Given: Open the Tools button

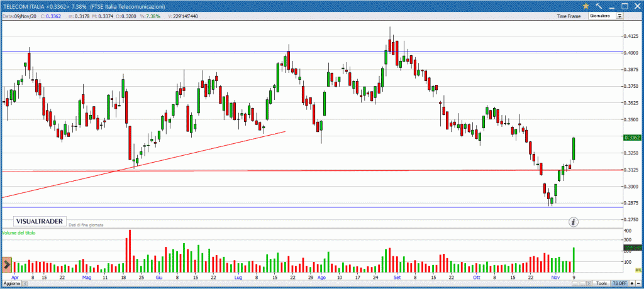Looking at the screenshot, I should [601, 284].
